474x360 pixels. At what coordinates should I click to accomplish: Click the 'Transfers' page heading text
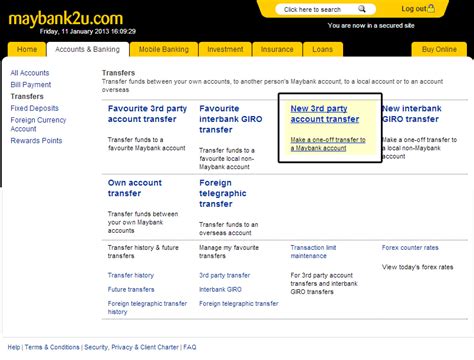(x=118, y=73)
